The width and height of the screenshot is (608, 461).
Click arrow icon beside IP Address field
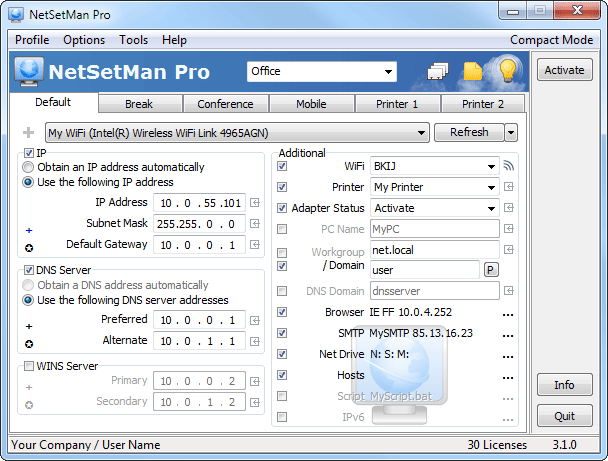255,203
